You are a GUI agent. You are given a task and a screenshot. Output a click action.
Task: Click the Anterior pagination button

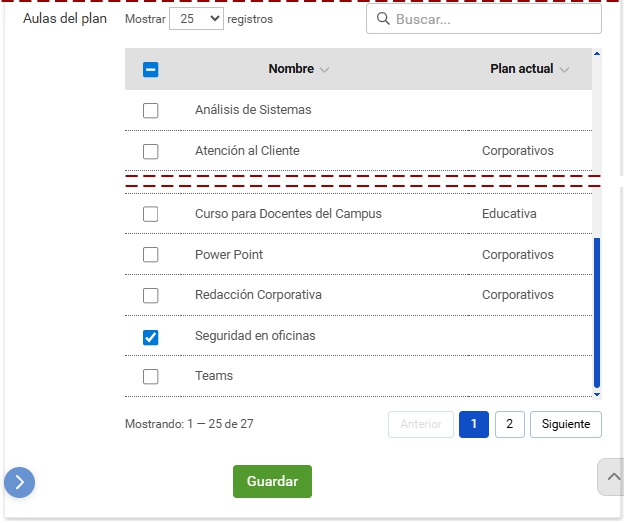point(421,424)
